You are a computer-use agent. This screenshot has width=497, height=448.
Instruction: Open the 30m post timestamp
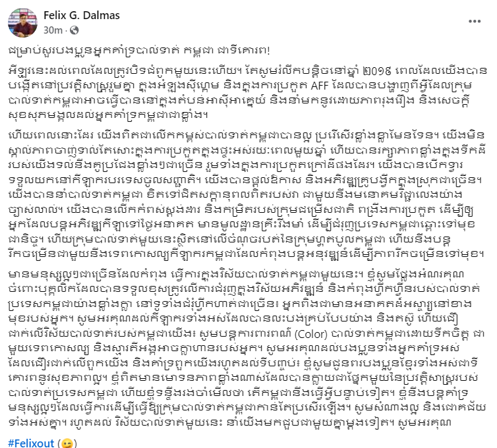pyautogui.click(x=53, y=30)
